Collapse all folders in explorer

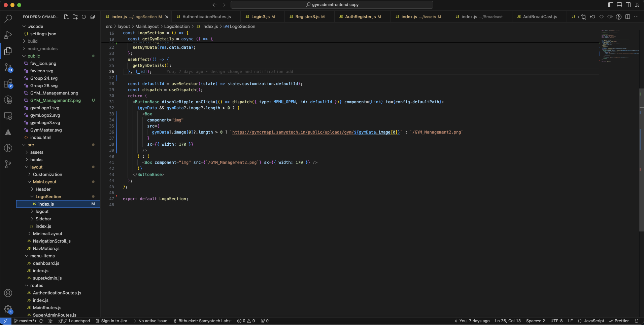point(93,17)
